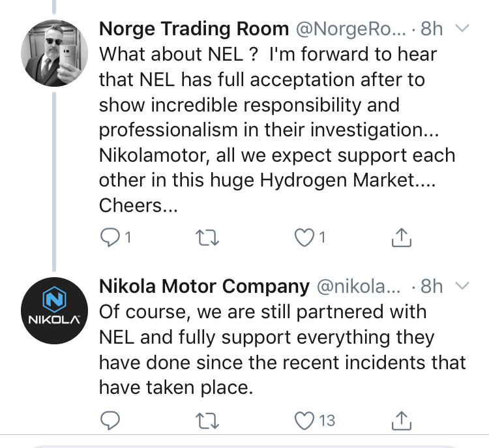Open options chevron on Nikola Motor Company tweet
This screenshot has height=448, width=489.
[x=461, y=286]
